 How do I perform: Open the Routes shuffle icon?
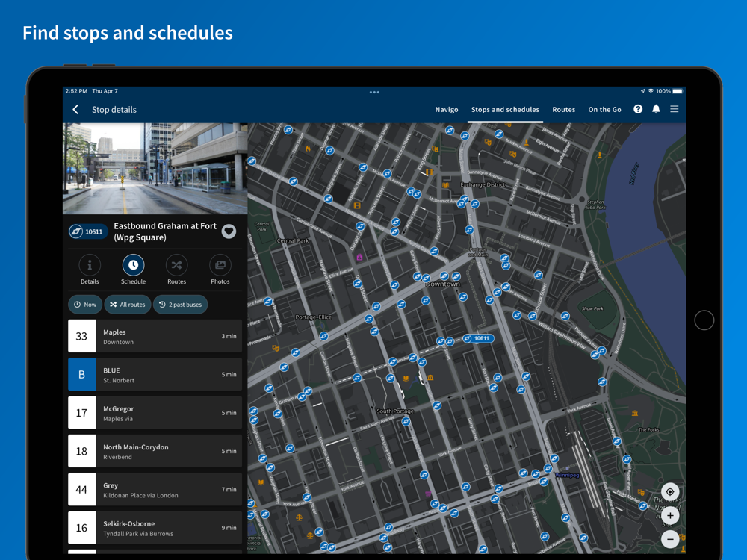[177, 265]
